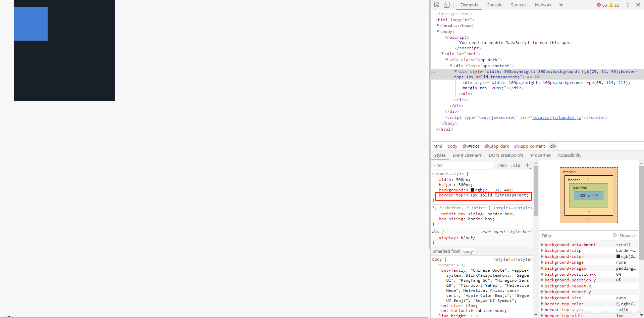Viewport: 644px width, 318px height.
Task: Select html in the breadcrumb bar
Action: 437,146
